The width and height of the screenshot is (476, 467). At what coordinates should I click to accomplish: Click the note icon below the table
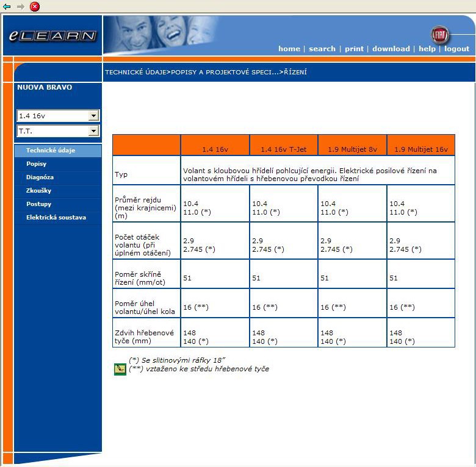pos(120,369)
